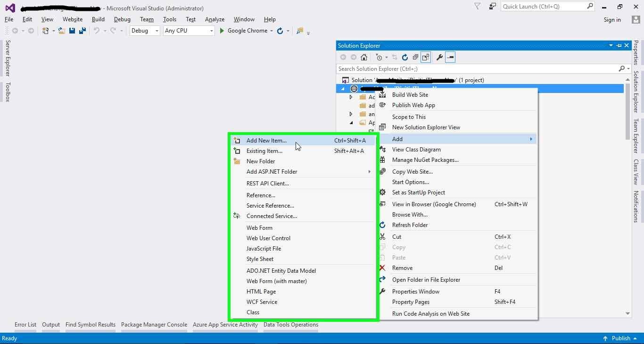Open the Toolbox side tab
644x344 pixels.
tap(8, 92)
